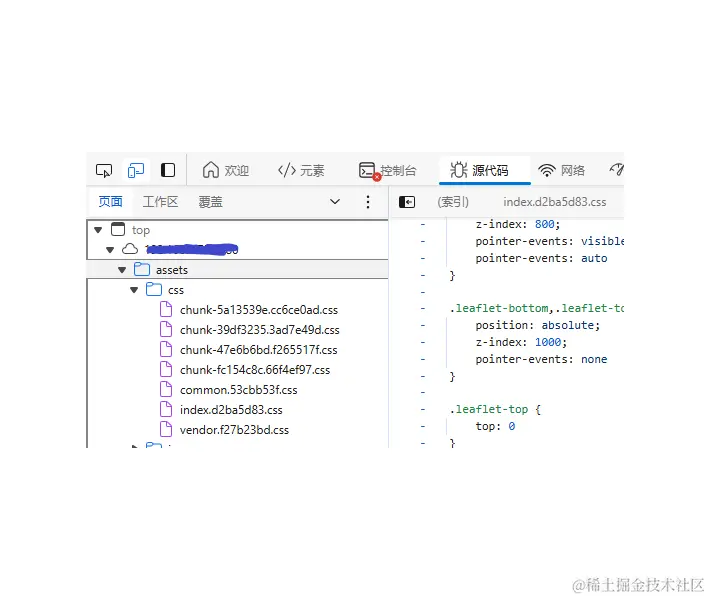Open common.53cbb53f.css file

[x=239, y=389]
